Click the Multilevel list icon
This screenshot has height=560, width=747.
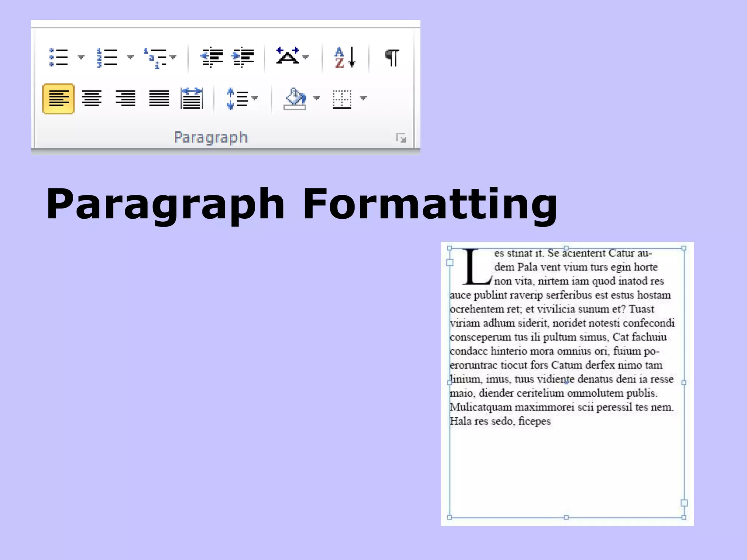[x=156, y=58]
